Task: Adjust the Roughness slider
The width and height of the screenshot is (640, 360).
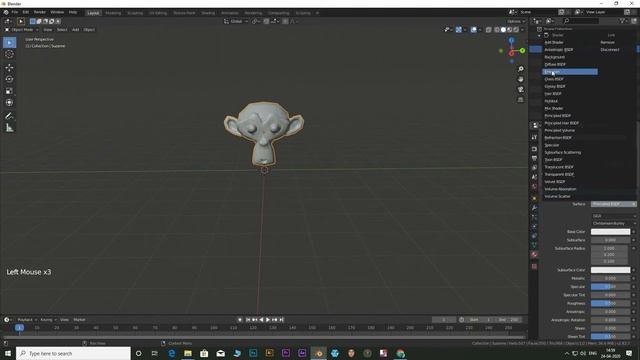Action: [x=611, y=303]
